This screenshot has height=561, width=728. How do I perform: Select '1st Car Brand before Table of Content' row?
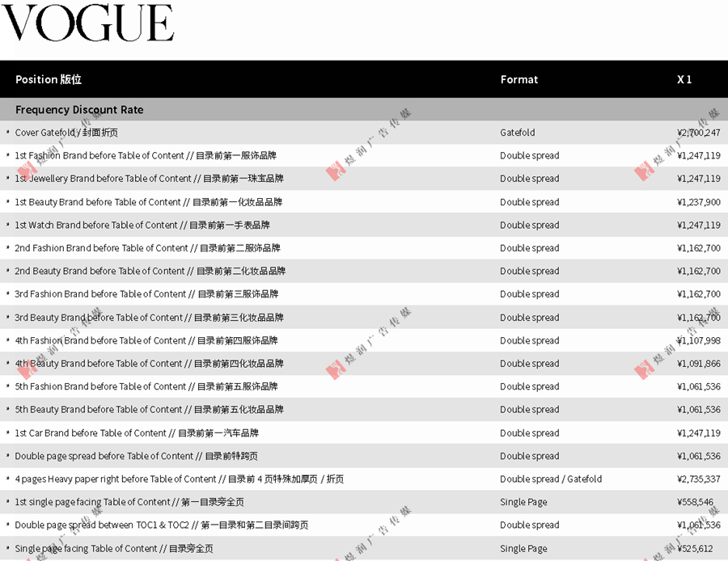click(364, 433)
